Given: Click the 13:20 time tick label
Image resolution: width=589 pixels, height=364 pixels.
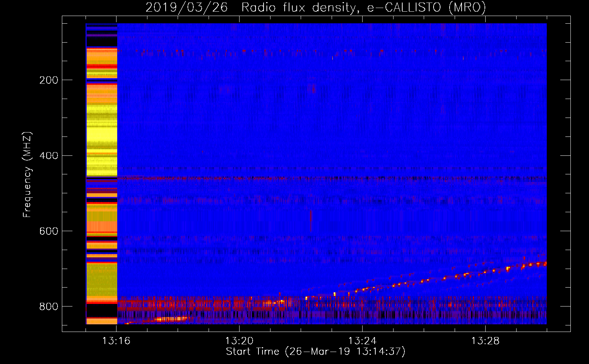Looking at the screenshot, I should point(239,341).
